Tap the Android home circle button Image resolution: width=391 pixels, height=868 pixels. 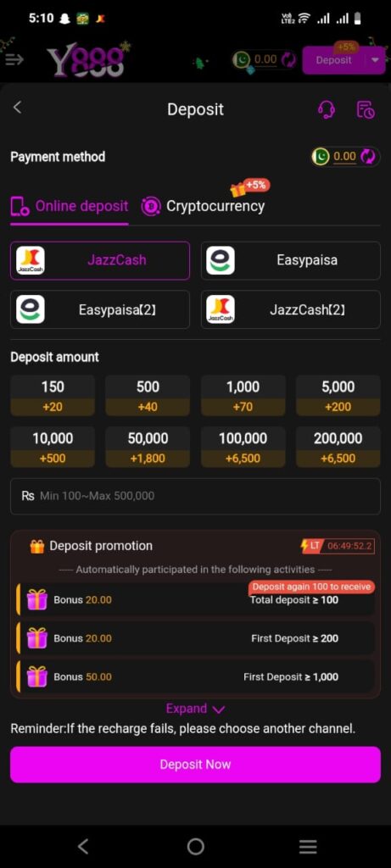pos(195,846)
